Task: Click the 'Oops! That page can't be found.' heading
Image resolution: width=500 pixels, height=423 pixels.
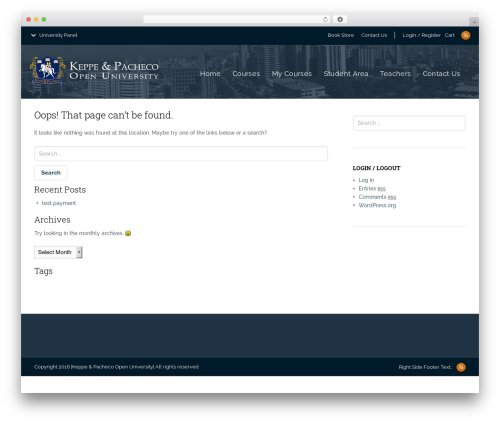Action: 104,115
